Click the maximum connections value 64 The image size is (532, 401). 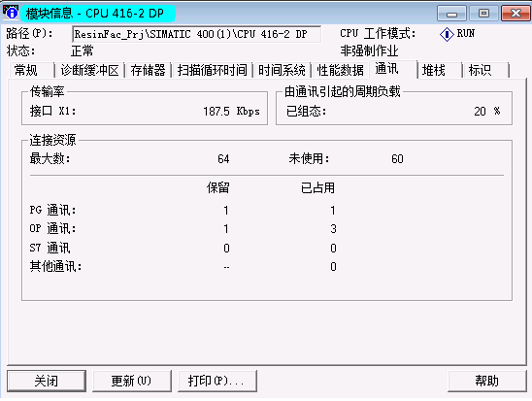pos(223,159)
